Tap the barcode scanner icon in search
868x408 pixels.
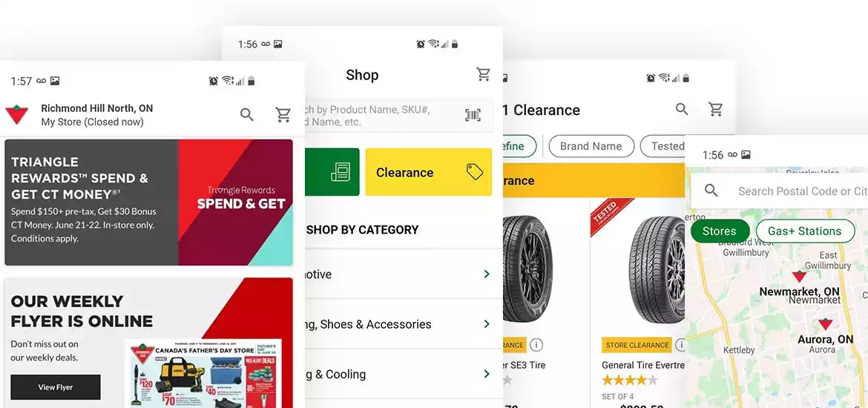point(473,115)
